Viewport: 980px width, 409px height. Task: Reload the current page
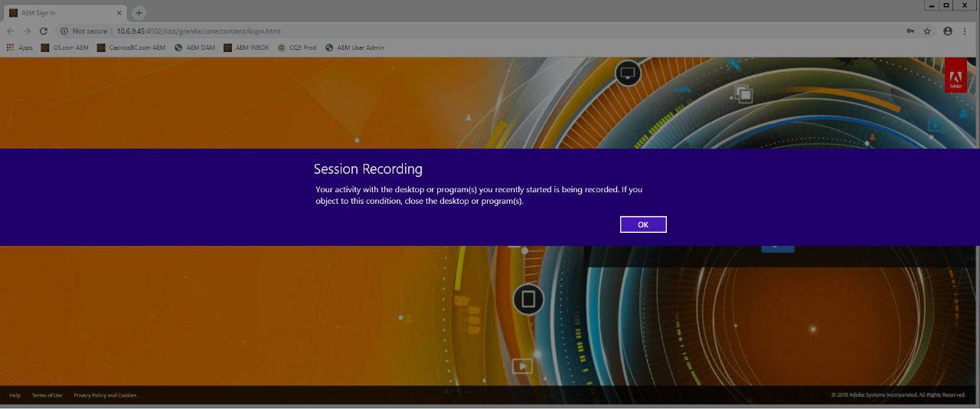(x=44, y=31)
